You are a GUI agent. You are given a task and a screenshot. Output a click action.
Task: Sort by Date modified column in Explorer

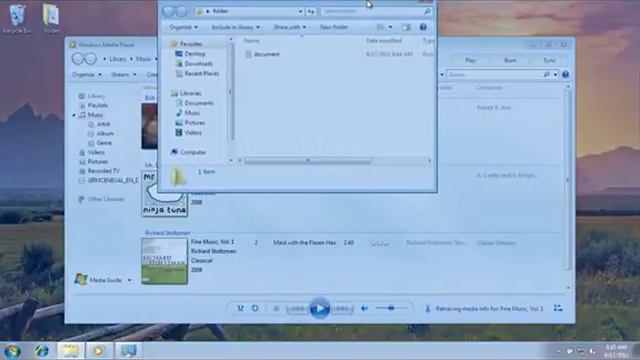pos(384,40)
